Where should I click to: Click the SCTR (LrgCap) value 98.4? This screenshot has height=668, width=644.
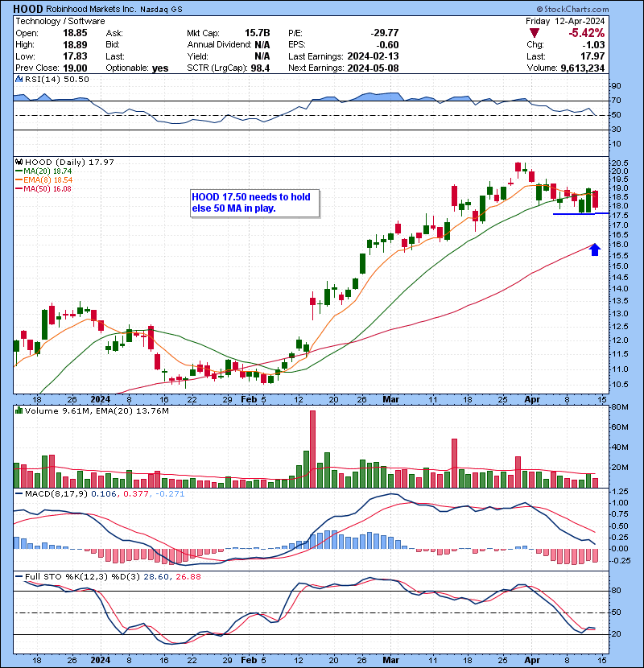[260, 68]
